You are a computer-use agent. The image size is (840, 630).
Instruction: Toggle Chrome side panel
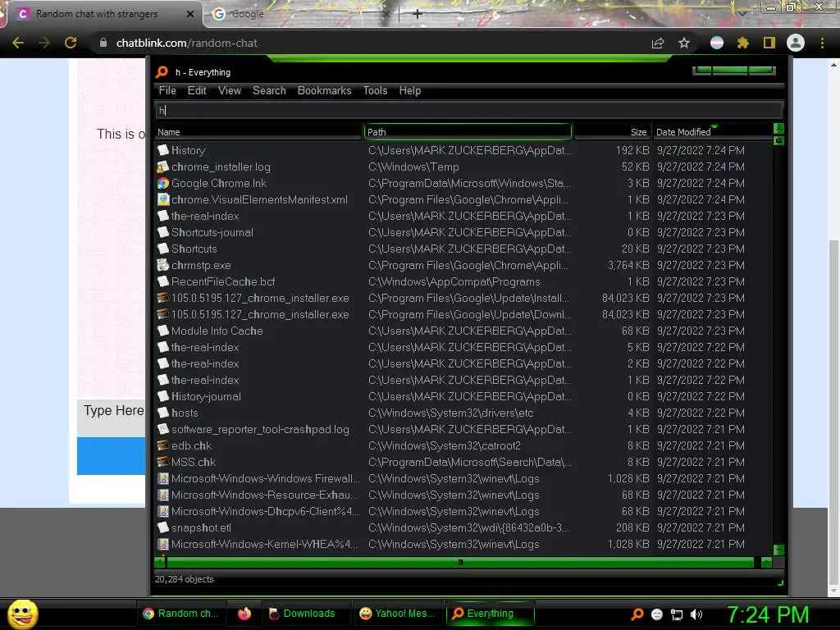click(x=769, y=43)
